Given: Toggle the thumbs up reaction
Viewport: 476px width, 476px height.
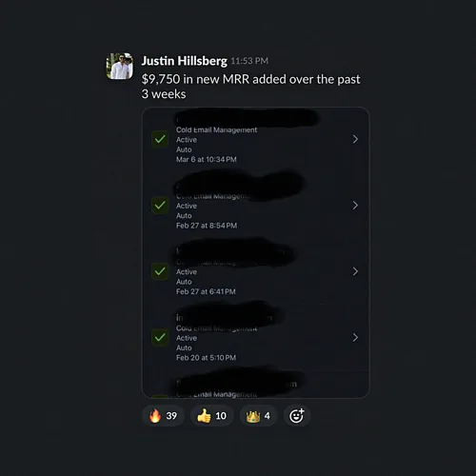Looking at the screenshot, I should pos(212,416).
